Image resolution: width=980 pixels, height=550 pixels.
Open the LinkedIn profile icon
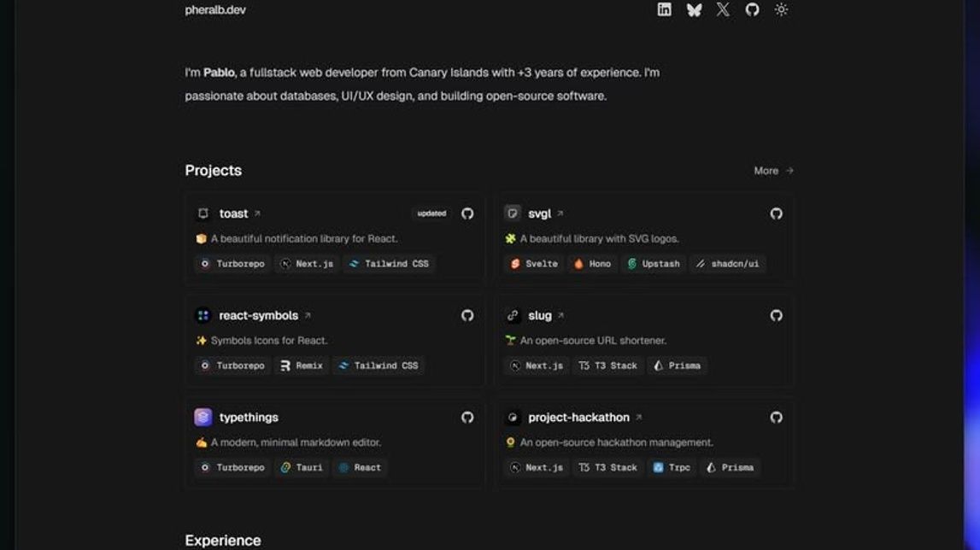point(665,9)
